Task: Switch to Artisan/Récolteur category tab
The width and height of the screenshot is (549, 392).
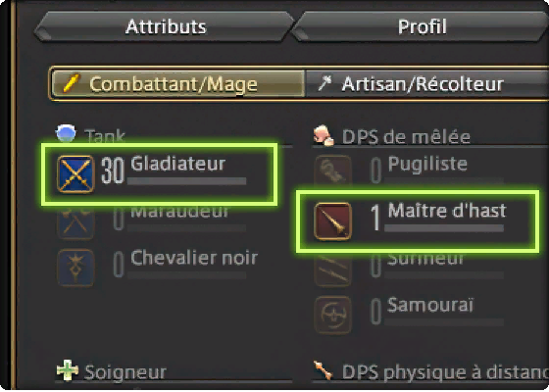Action: 426,83
